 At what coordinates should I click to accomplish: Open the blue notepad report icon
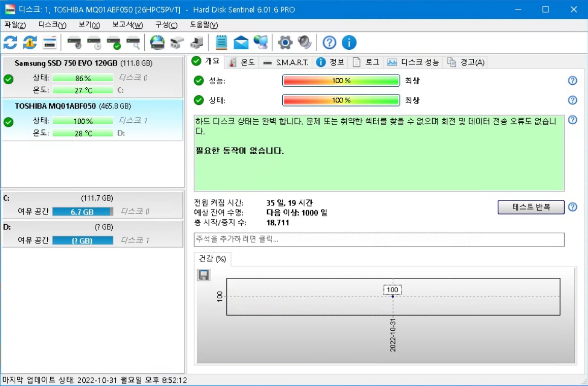point(221,42)
